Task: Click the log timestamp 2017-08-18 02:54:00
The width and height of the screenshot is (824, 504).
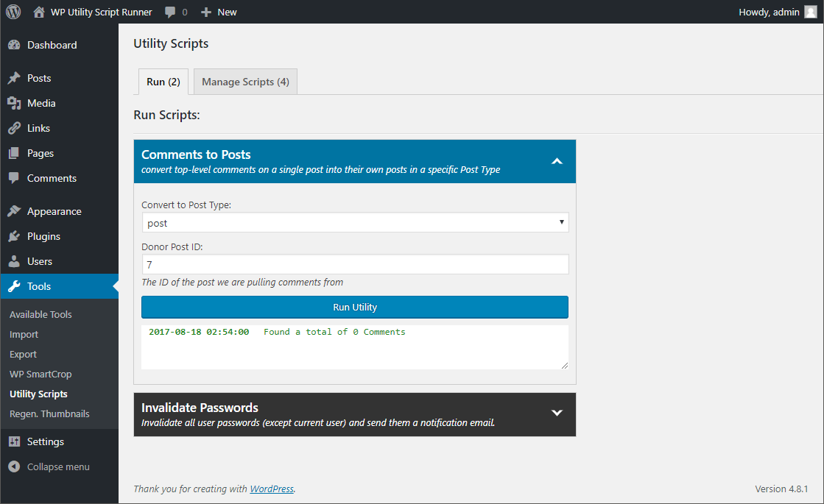Action: click(199, 332)
